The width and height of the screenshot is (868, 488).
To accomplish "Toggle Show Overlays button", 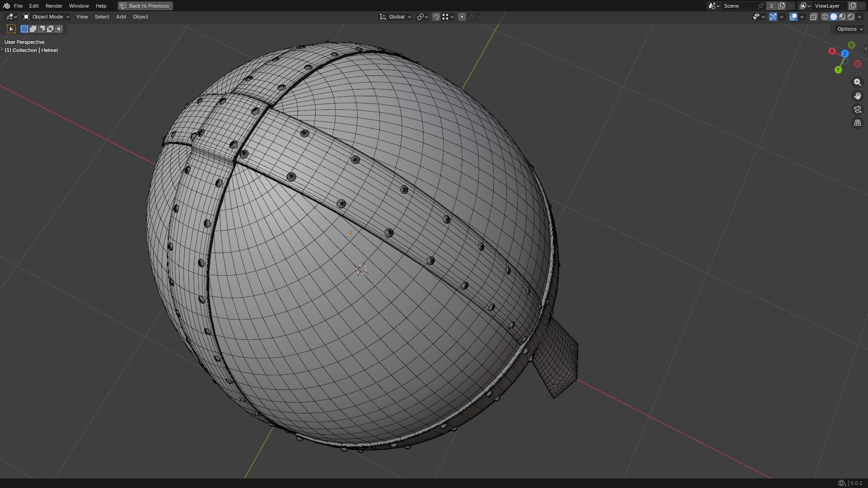I will [793, 17].
